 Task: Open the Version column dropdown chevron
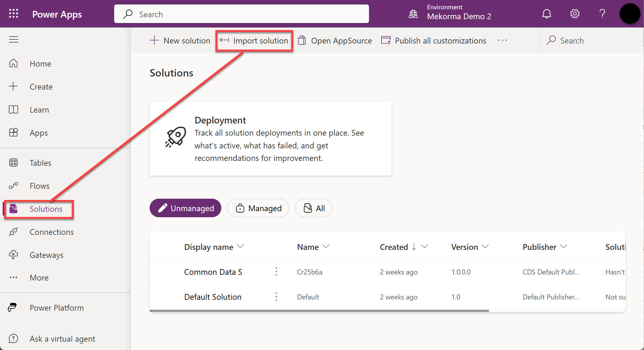click(x=485, y=247)
